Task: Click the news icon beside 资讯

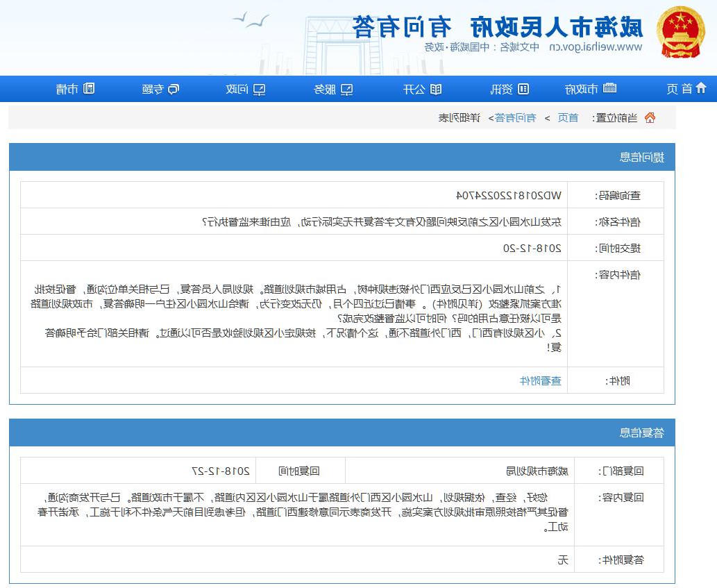Action: 523,89
